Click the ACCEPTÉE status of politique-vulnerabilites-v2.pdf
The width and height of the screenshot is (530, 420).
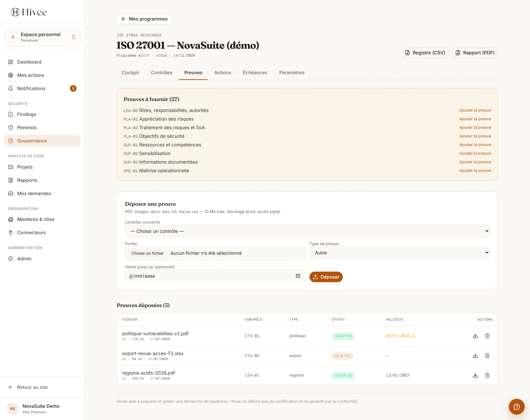click(343, 336)
